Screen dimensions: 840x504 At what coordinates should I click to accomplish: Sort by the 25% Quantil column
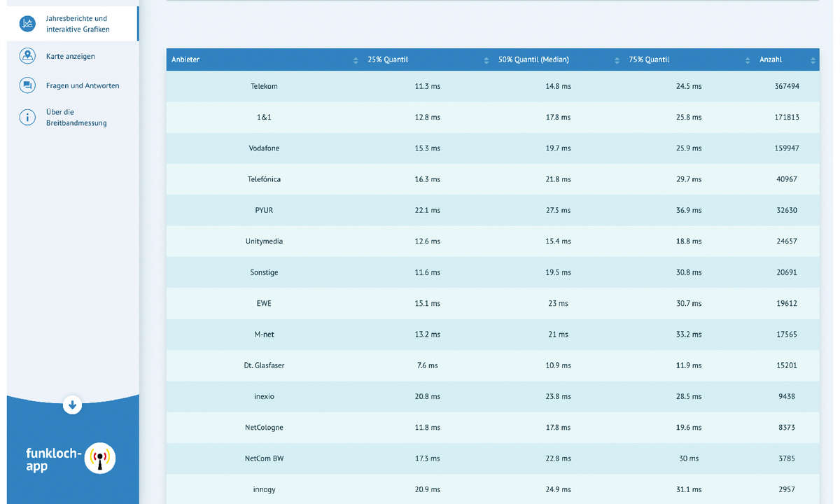point(427,59)
